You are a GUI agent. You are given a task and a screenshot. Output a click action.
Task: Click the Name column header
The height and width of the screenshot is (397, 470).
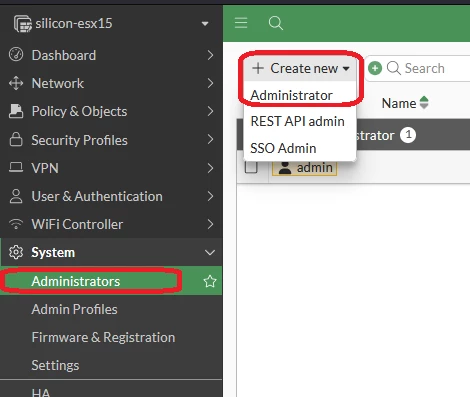click(x=399, y=103)
